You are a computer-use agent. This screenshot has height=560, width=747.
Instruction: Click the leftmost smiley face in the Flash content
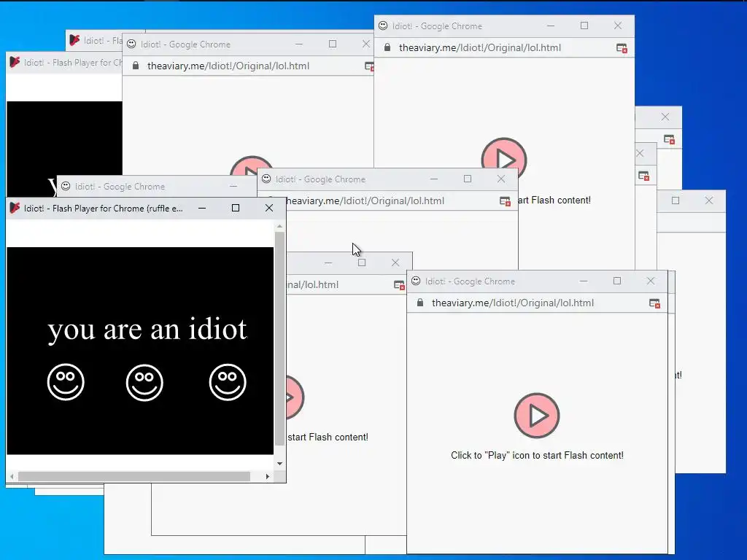pyautogui.click(x=66, y=382)
